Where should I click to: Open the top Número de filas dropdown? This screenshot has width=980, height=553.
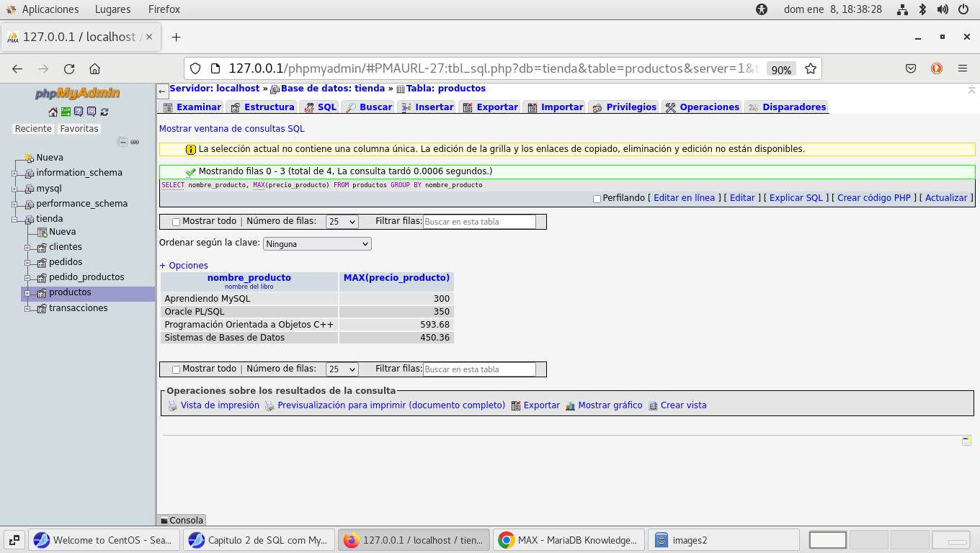click(342, 222)
